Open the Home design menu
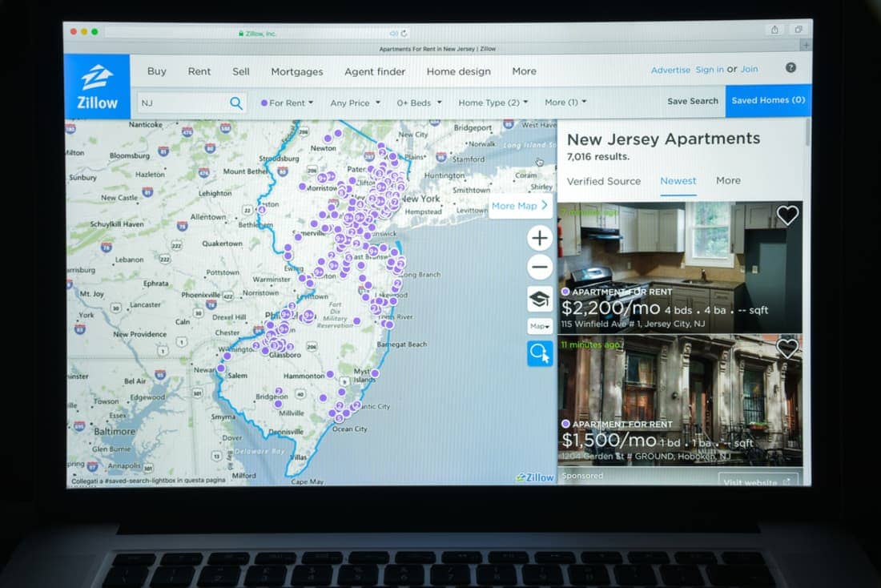This screenshot has height=588, width=881. click(458, 71)
